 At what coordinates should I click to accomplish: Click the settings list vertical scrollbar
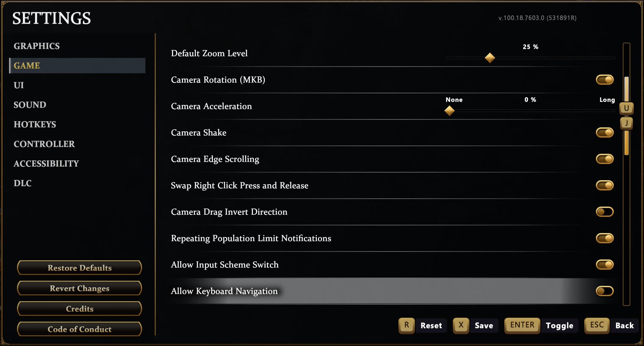click(x=626, y=174)
